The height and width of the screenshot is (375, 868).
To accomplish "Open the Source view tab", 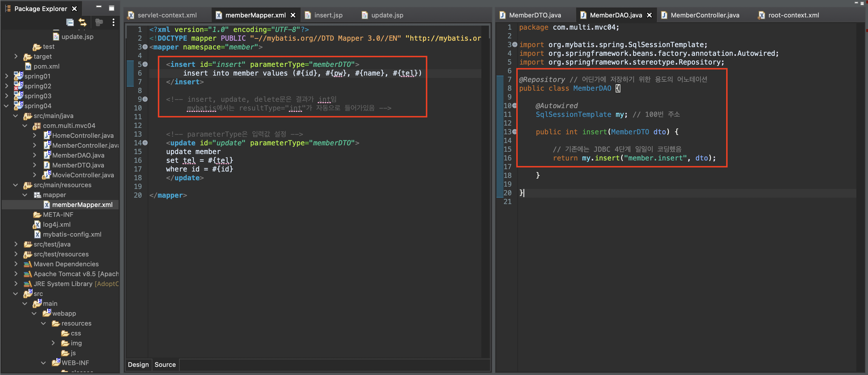I will coord(165,365).
